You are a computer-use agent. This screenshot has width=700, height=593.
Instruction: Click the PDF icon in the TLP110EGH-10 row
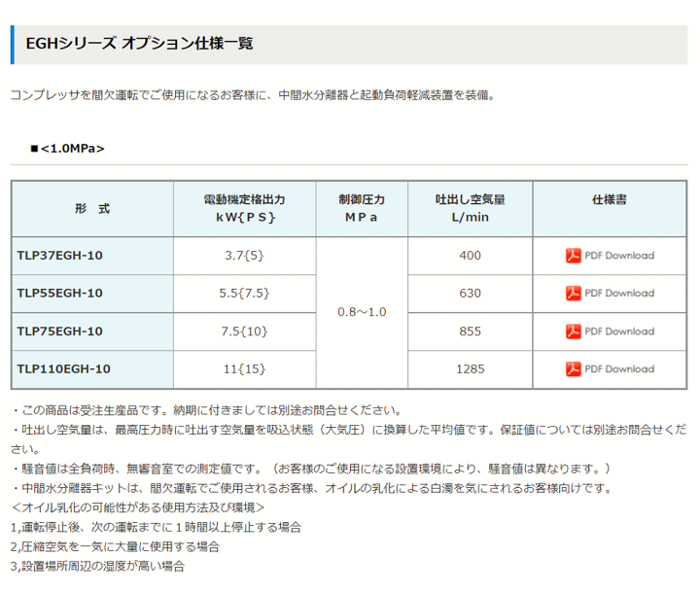click(x=574, y=368)
